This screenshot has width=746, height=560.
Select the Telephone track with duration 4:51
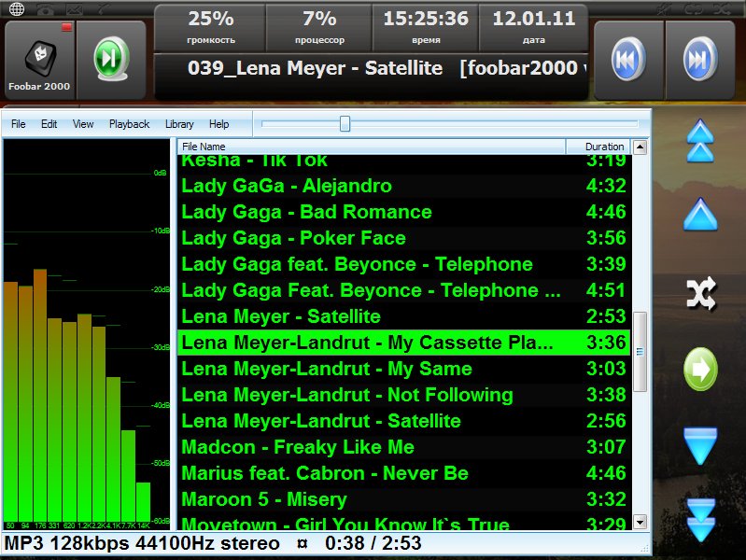pos(404,290)
